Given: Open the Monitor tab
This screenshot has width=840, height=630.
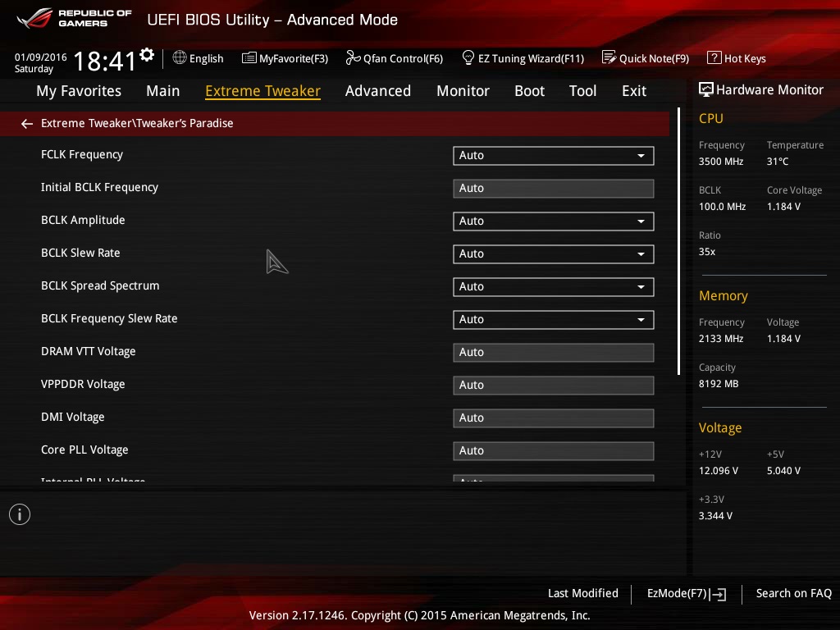Looking at the screenshot, I should [463, 91].
